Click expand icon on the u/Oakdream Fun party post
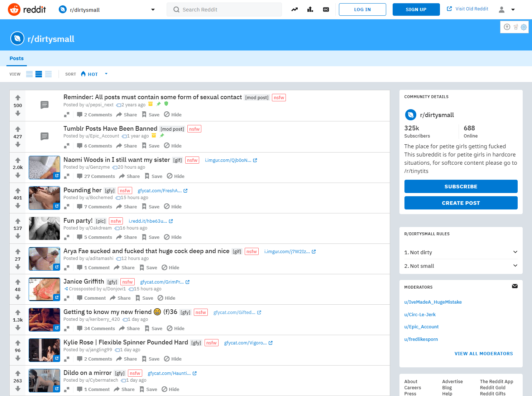This screenshot has height=396, width=532. tap(67, 237)
